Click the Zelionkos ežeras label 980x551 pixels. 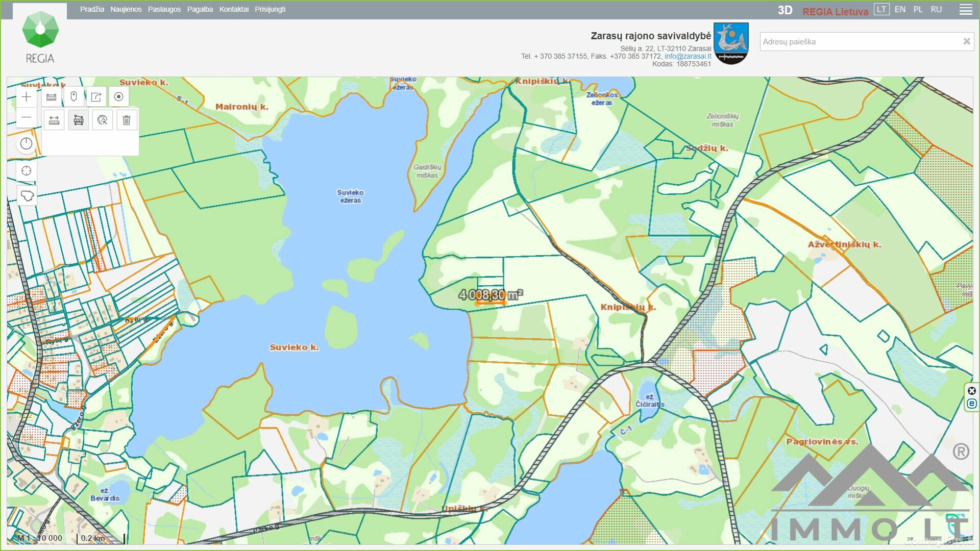(x=602, y=98)
